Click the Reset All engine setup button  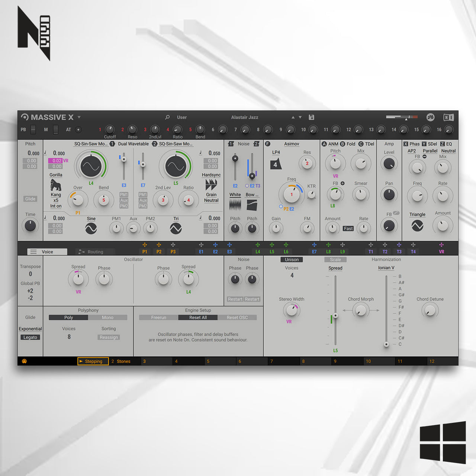coord(197,317)
